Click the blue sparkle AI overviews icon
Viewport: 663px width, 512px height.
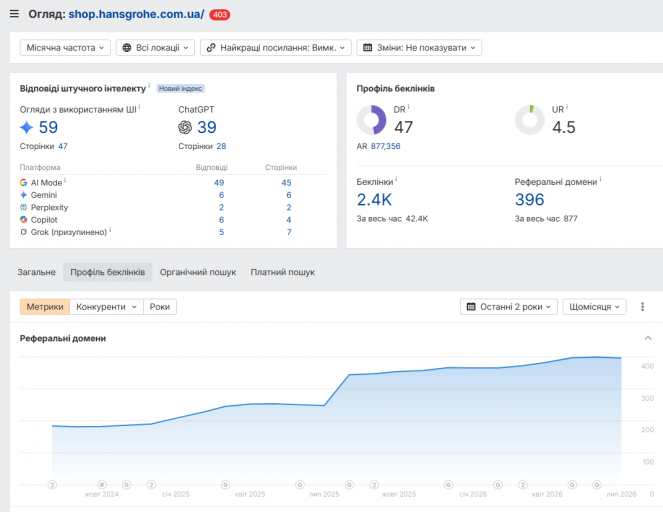point(27,127)
